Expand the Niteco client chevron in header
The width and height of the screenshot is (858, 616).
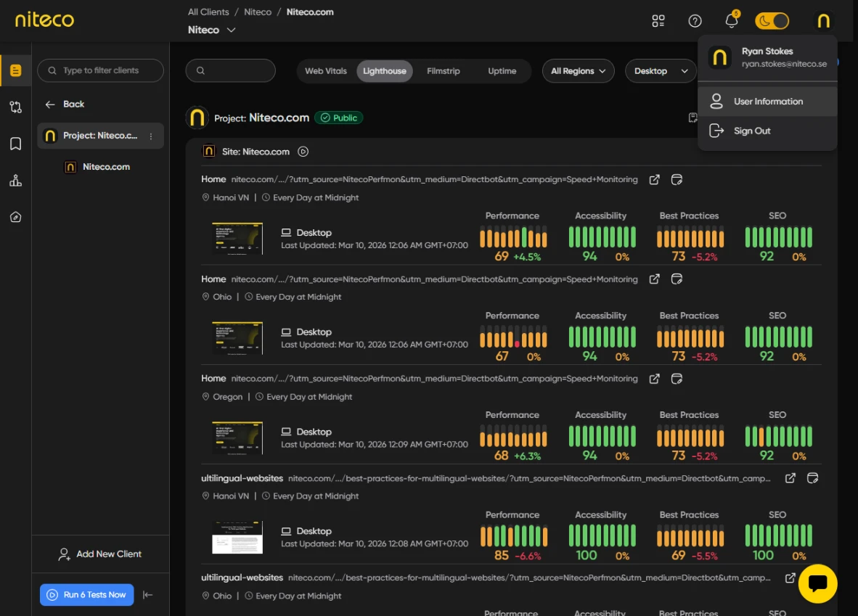click(231, 30)
